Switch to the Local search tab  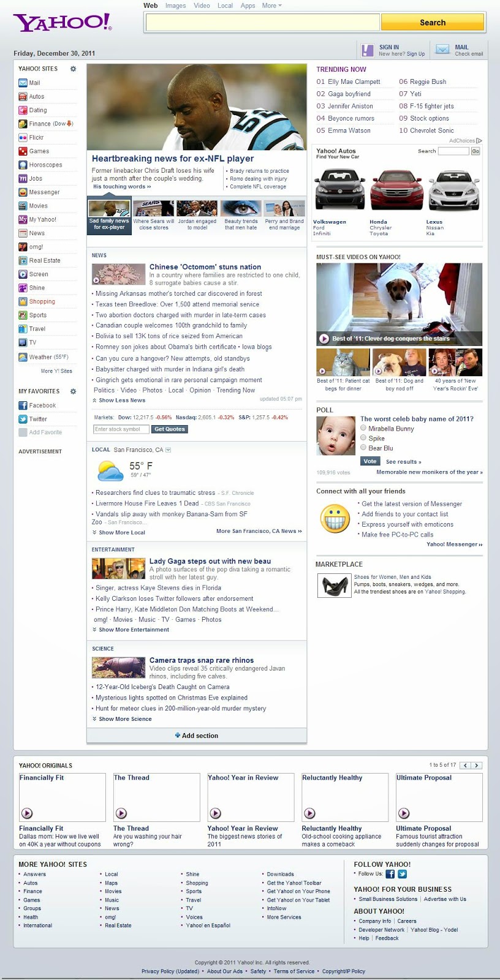(225, 6)
